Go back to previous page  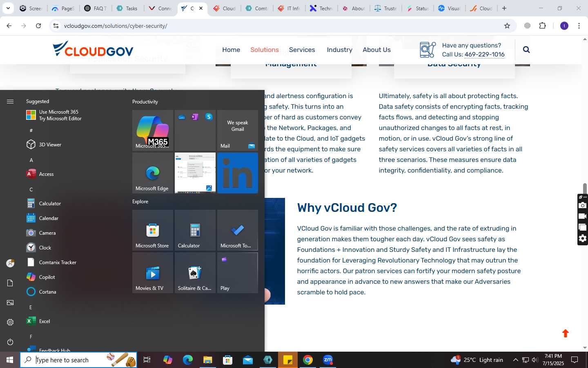[x=9, y=26]
